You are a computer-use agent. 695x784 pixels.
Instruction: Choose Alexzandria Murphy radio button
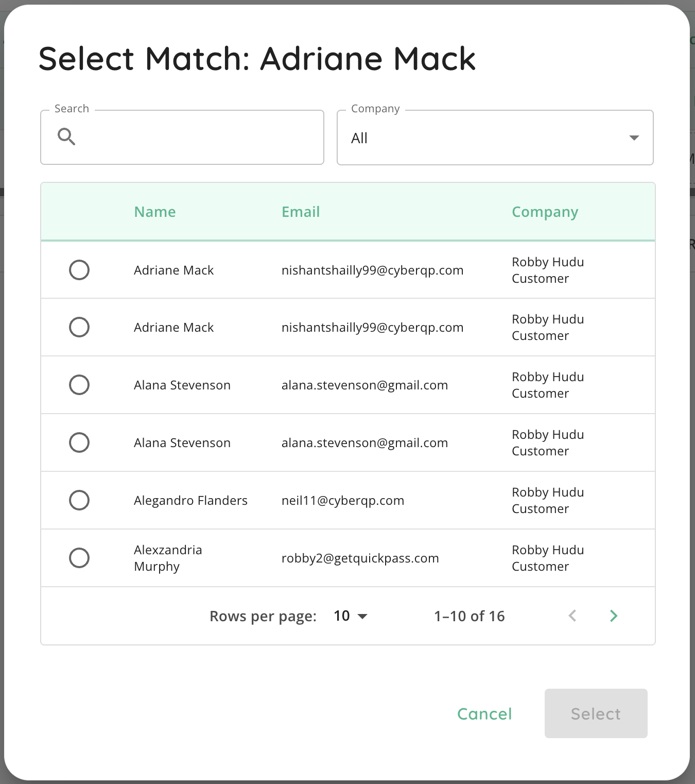click(x=79, y=558)
